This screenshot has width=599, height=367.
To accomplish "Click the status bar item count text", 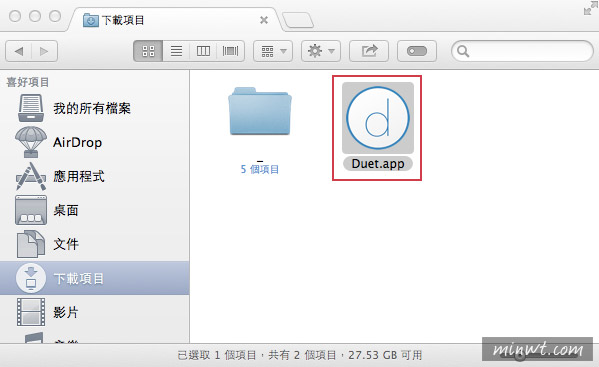I will (x=300, y=356).
